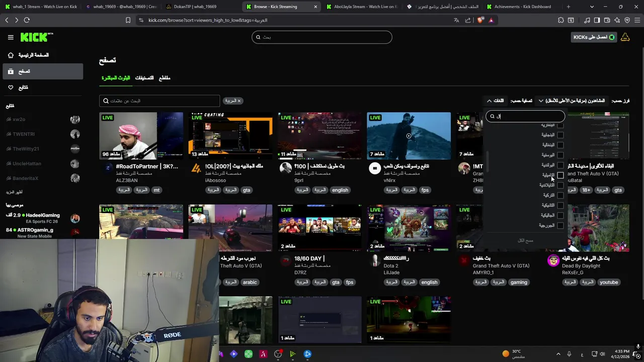Check the البولندية language checkbox

pos(560,165)
